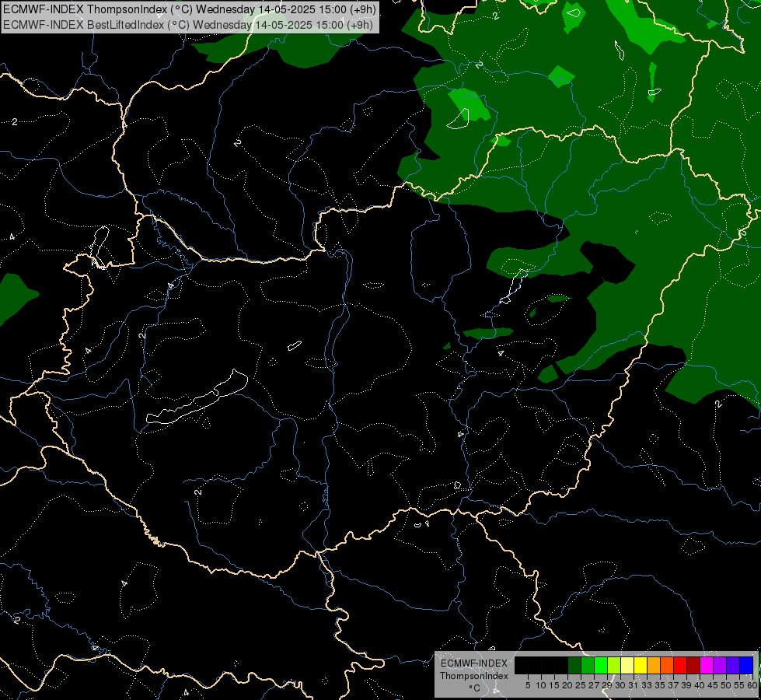Click the legend scale value "35"
This screenshot has width=761, height=700.
660,685
